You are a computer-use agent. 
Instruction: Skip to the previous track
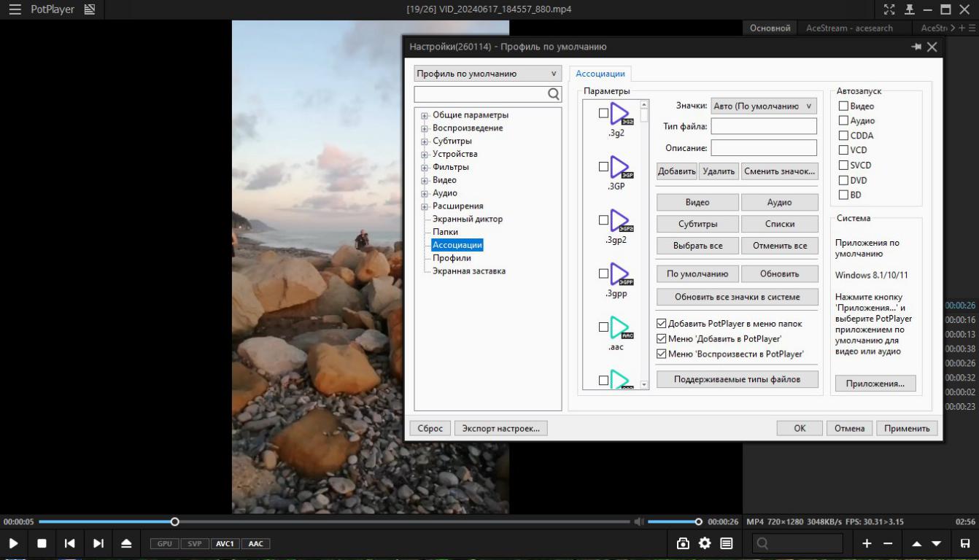[x=69, y=543]
